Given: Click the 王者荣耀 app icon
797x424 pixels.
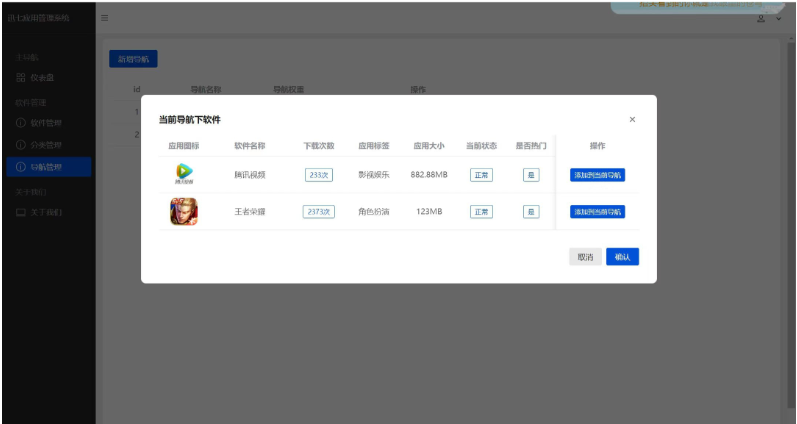Looking at the screenshot, I should [184, 211].
